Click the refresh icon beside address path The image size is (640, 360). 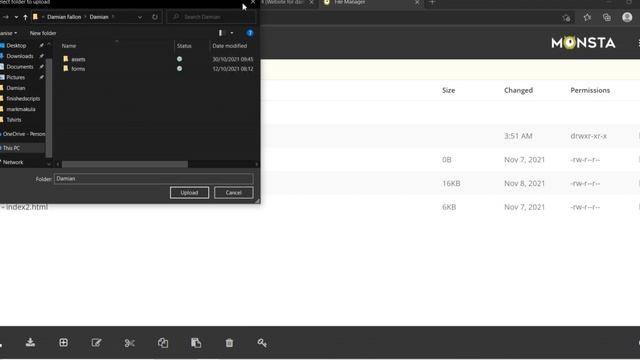(155, 17)
